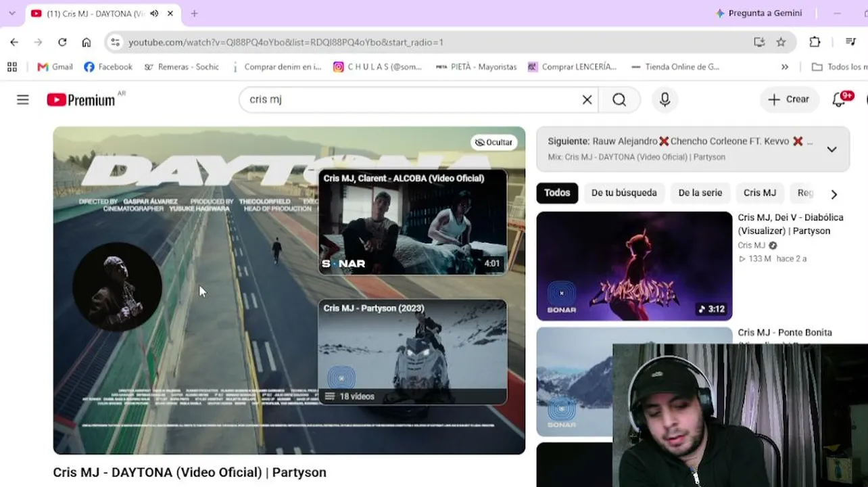Open the tab search dropdown arrow
The image size is (868, 487).
coord(11,14)
